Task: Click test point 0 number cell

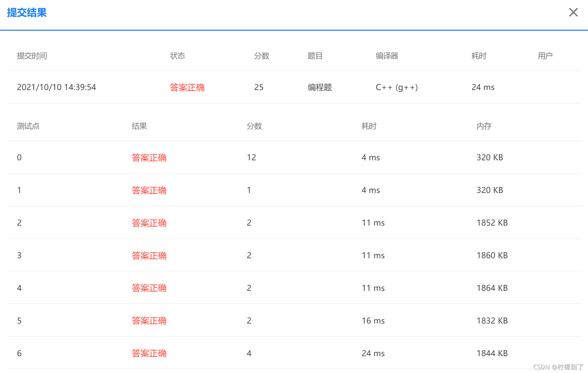Action: tap(19, 158)
